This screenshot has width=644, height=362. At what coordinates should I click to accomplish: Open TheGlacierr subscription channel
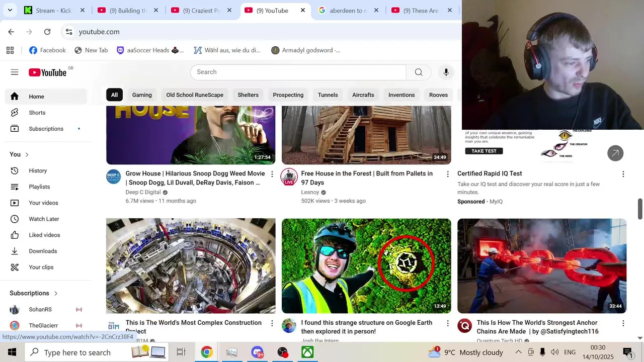click(x=46, y=326)
